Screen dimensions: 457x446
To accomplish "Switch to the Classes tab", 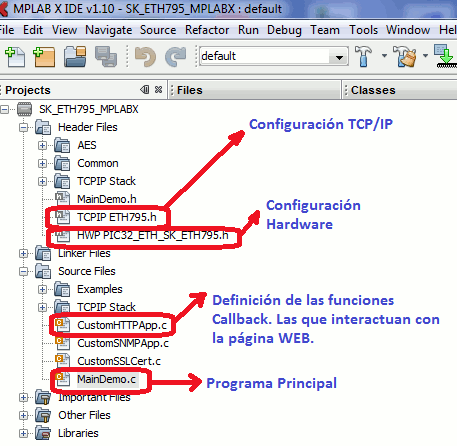I will tap(373, 90).
